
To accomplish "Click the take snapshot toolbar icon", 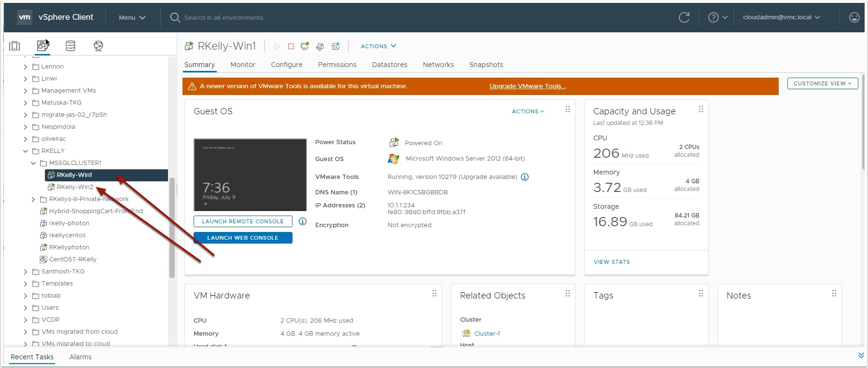I will tap(336, 46).
